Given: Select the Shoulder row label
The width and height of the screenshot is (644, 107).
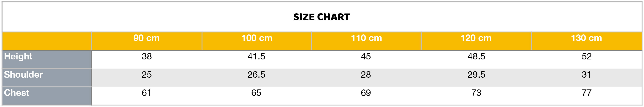Looking at the screenshot, I should 23,75.
